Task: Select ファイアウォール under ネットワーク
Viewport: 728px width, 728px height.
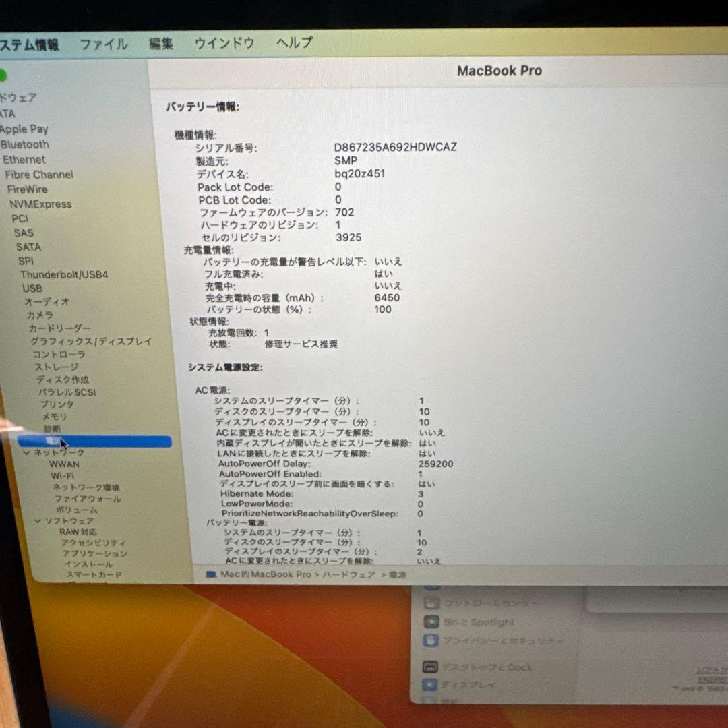Action: pos(88,499)
